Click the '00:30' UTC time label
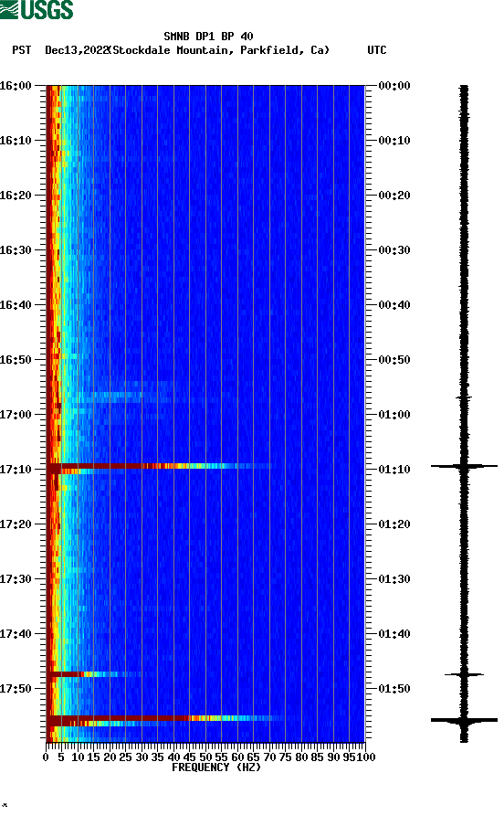 click(394, 250)
